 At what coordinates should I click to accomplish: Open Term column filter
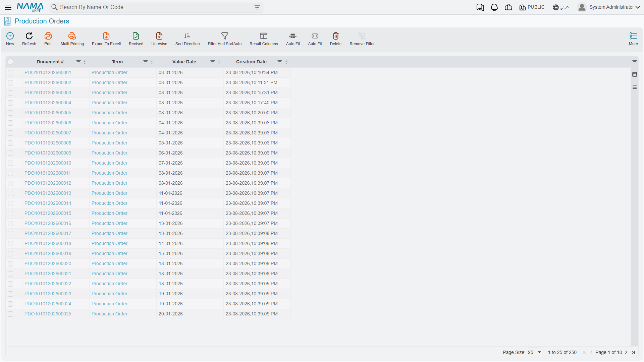[145, 62]
